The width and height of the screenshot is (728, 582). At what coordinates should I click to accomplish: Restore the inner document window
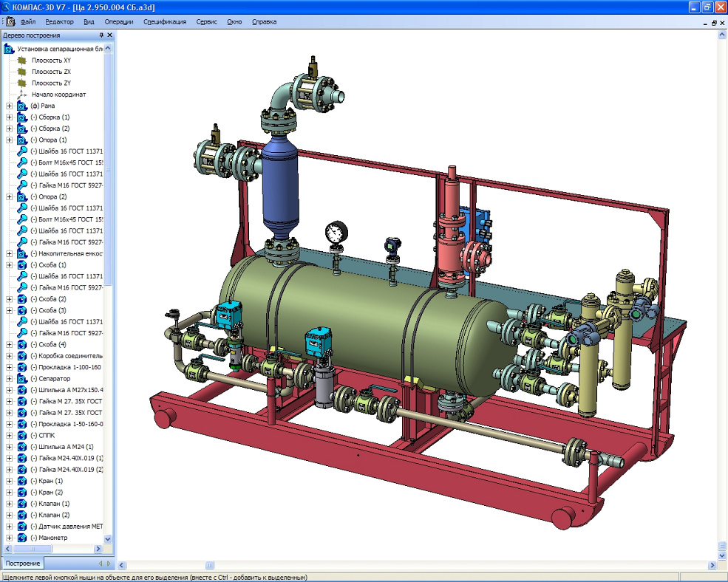tap(714, 22)
